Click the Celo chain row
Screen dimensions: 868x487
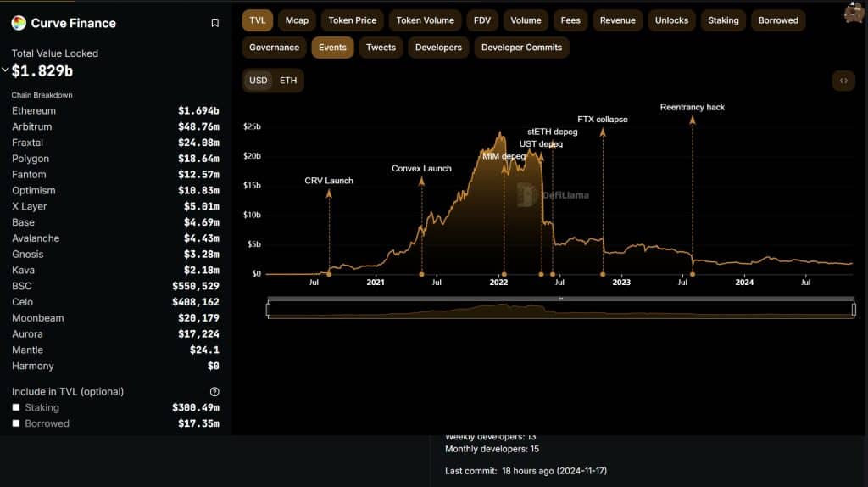click(x=115, y=302)
